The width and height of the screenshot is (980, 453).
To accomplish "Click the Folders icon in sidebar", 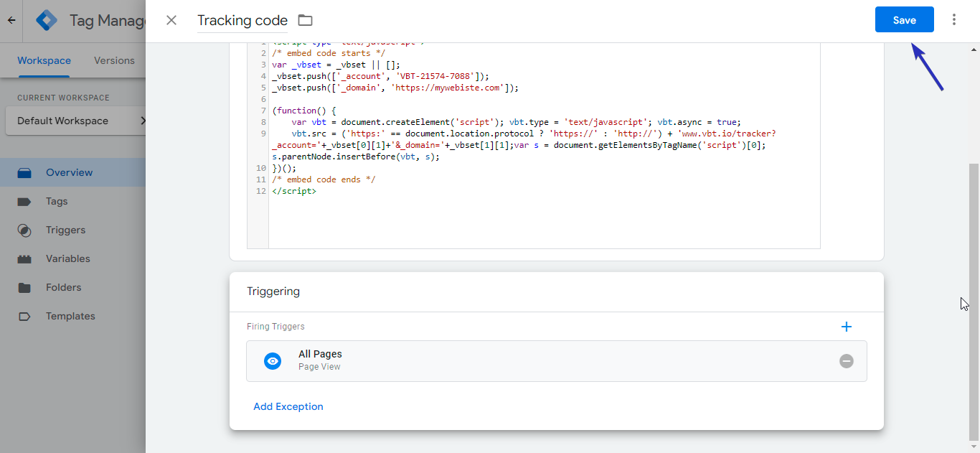I will click(x=24, y=287).
